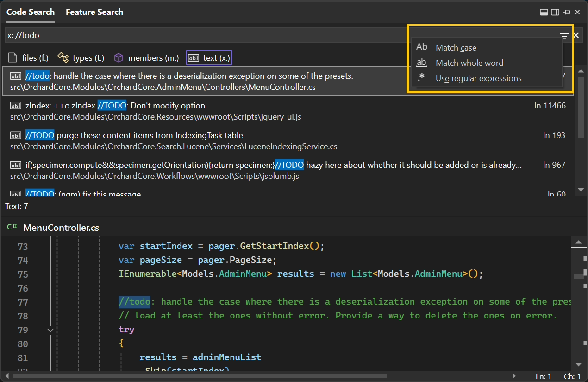Enable Match whole word option
588x382 pixels.
click(x=469, y=63)
